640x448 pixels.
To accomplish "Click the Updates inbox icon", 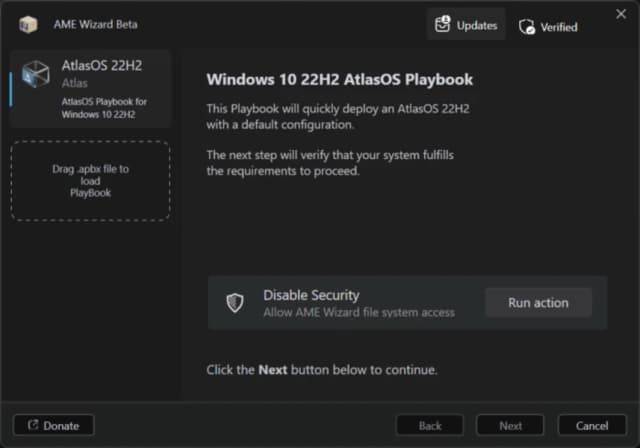I will point(442,24).
